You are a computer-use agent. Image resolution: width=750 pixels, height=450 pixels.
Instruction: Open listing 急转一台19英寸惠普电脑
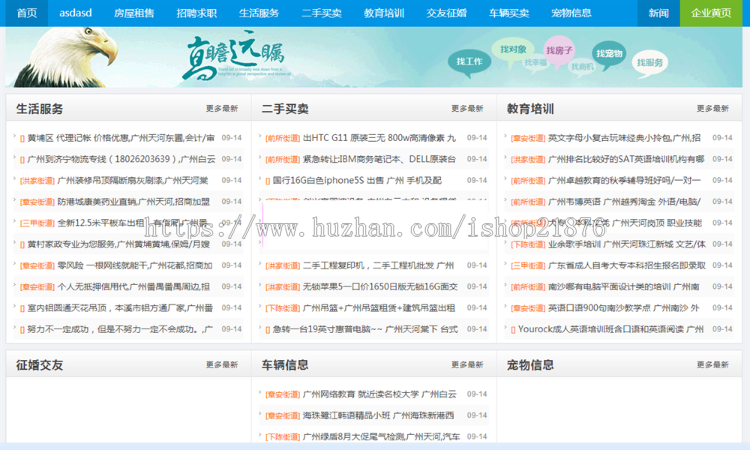coord(365,329)
